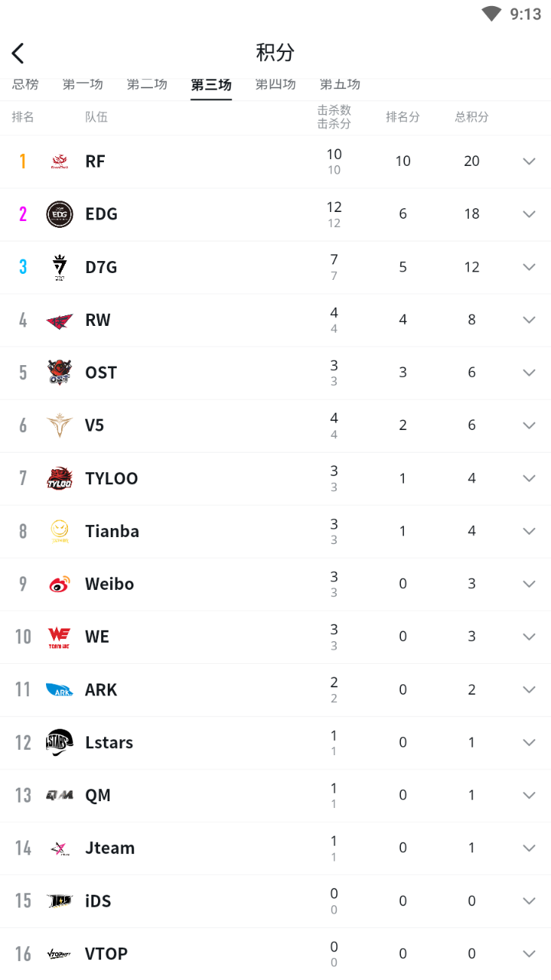This screenshot has height=980, width=551.
Task: Tap the WE team logo
Action: point(60,637)
